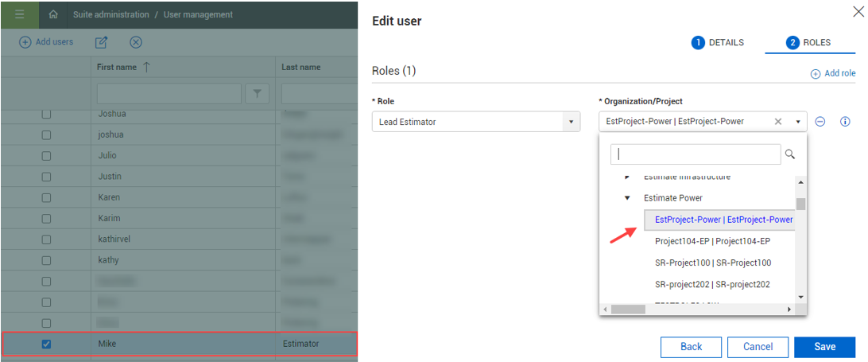The image size is (868, 362).
Task: Click the Julio first name cell
Action: click(x=183, y=156)
